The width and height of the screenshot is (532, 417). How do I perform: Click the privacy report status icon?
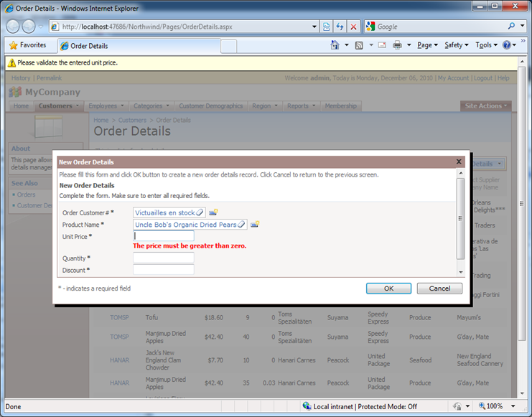pyautogui.click(x=457, y=406)
